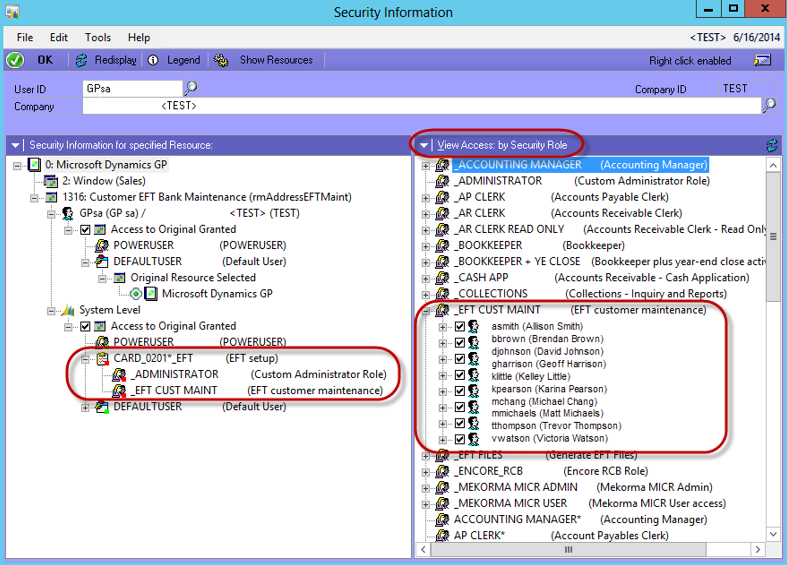
Task: Click the Show Resources button label
Action: pyautogui.click(x=276, y=60)
